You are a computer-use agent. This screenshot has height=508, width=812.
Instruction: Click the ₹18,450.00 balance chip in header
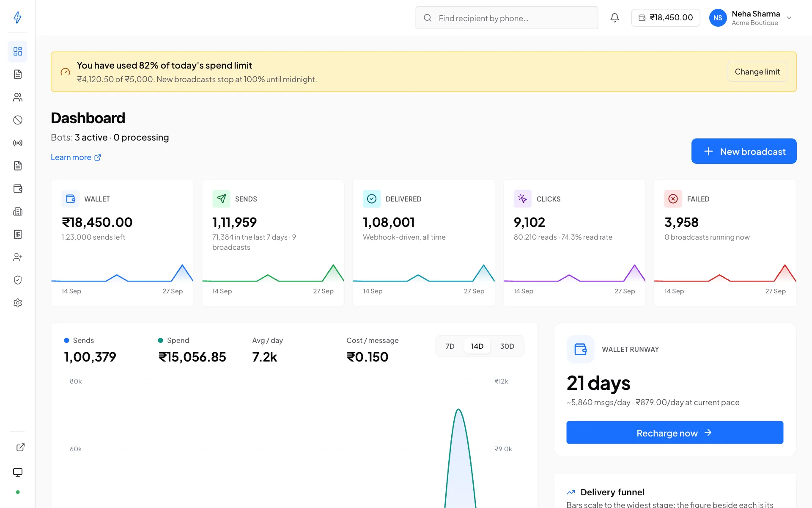coord(666,18)
